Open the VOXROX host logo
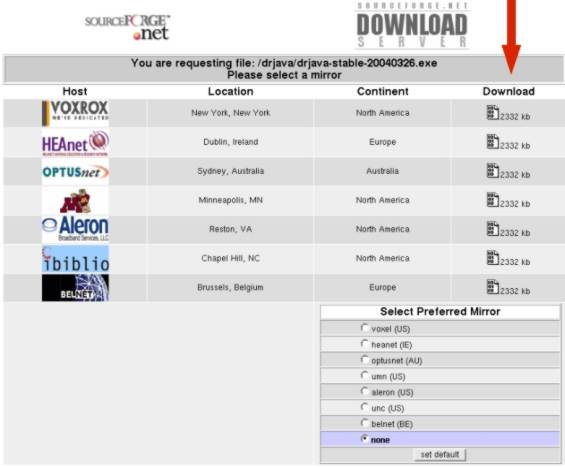This screenshot has width=565, height=467. point(75,113)
